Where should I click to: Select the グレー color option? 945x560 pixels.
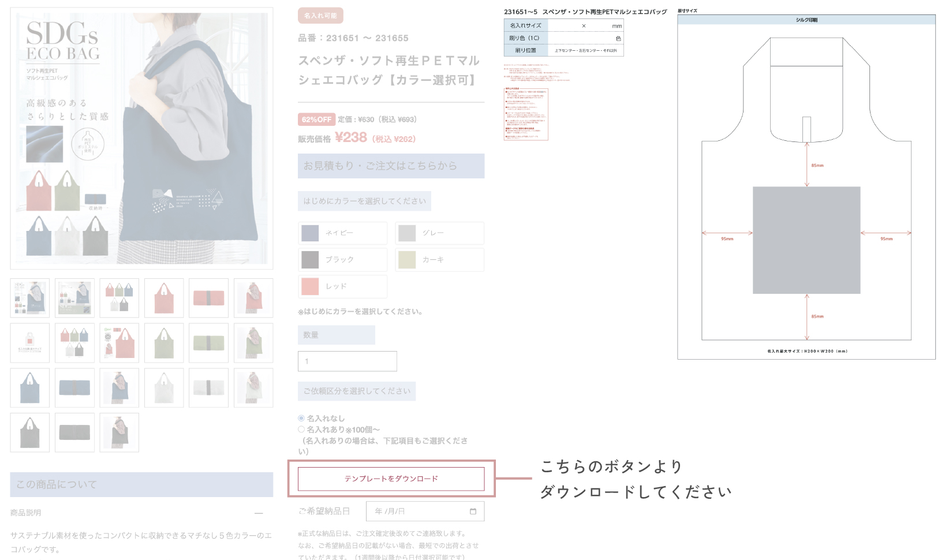(439, 233)
